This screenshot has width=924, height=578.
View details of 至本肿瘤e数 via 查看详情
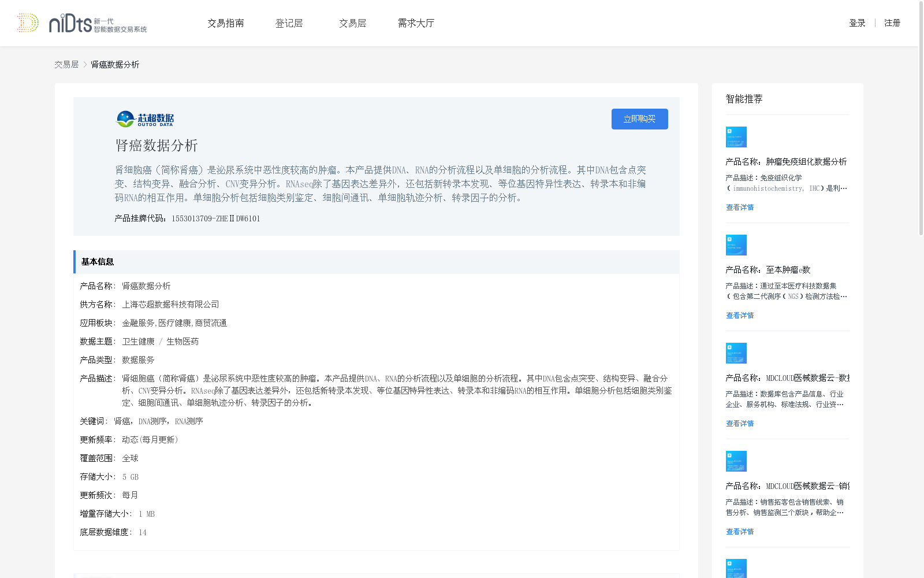pos(740,316)
